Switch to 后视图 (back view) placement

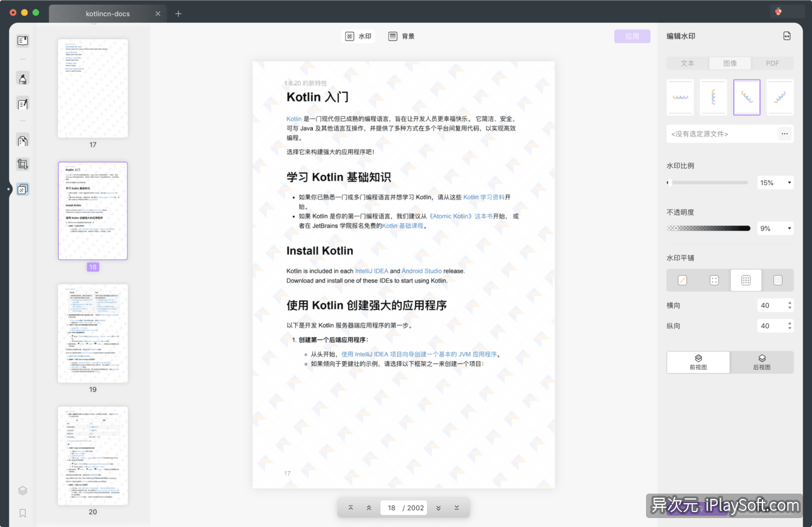point(762,362)
